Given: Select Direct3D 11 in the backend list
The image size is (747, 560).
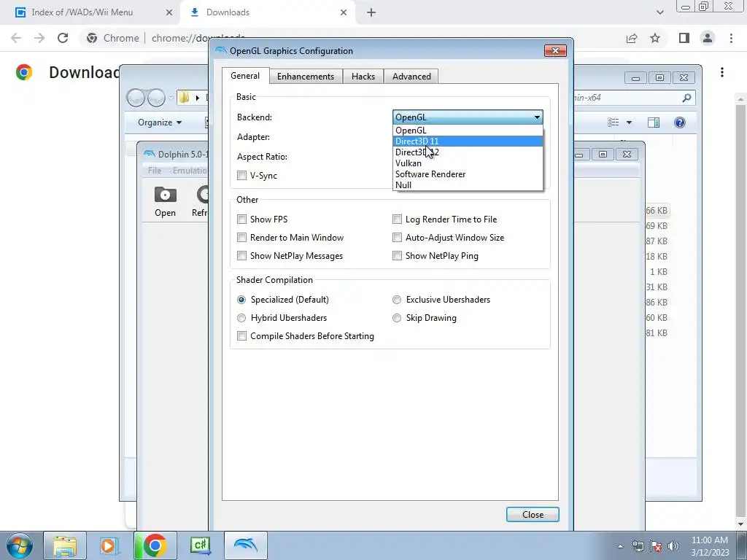Looking at the screenshot, I should click(x=468, y=141).
